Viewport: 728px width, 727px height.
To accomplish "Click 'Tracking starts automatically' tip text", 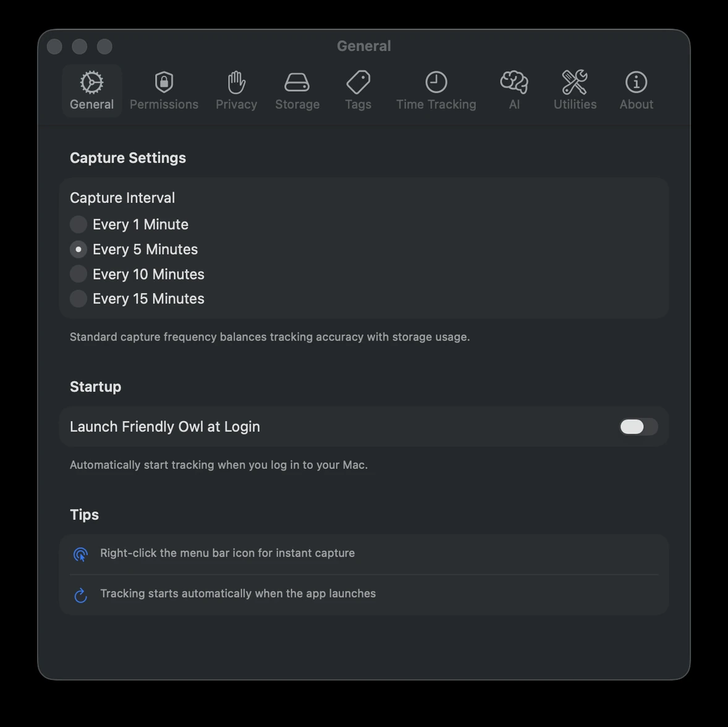I will pyautogui.click(x=238, y=593).
